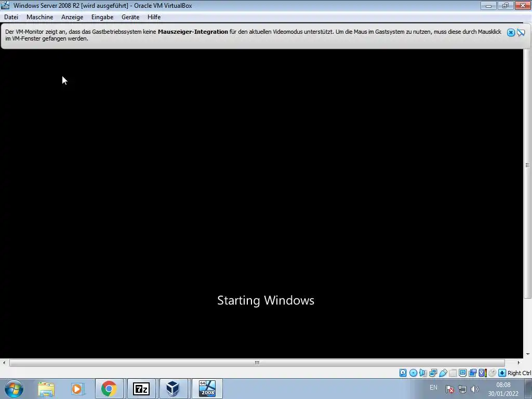532x399 pixels.
Task: Minimize the VirtualBox VM window
Action: (x=488, y=5)
